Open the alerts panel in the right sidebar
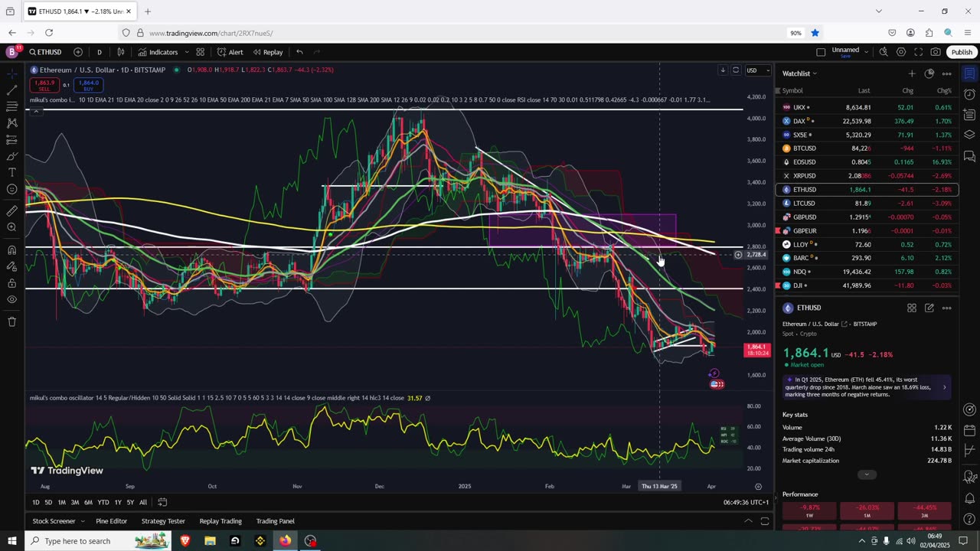 click(x=969, y=95)
